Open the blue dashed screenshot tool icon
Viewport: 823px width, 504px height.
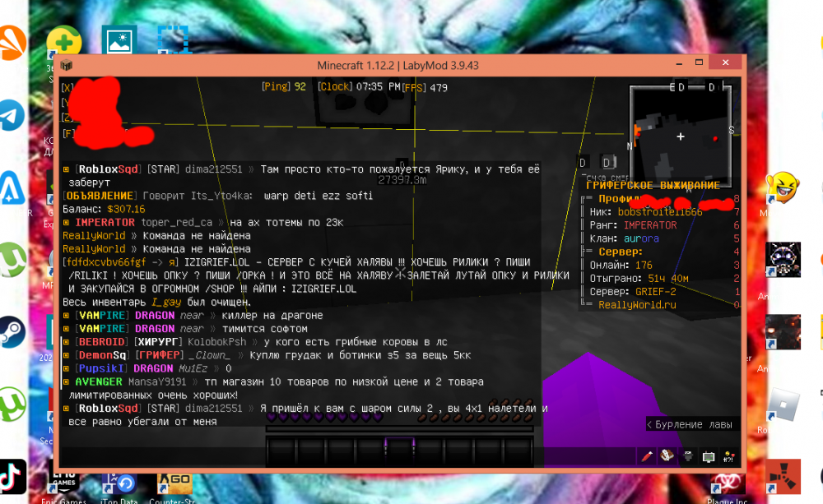pyautogui.click(x=173, y=39)
